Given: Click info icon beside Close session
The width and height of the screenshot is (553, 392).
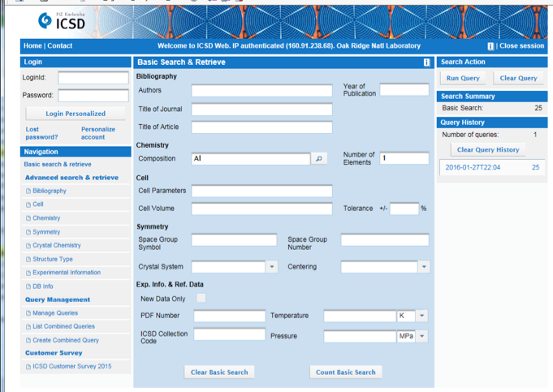Looking at the screenshot, I should [490, 46].
